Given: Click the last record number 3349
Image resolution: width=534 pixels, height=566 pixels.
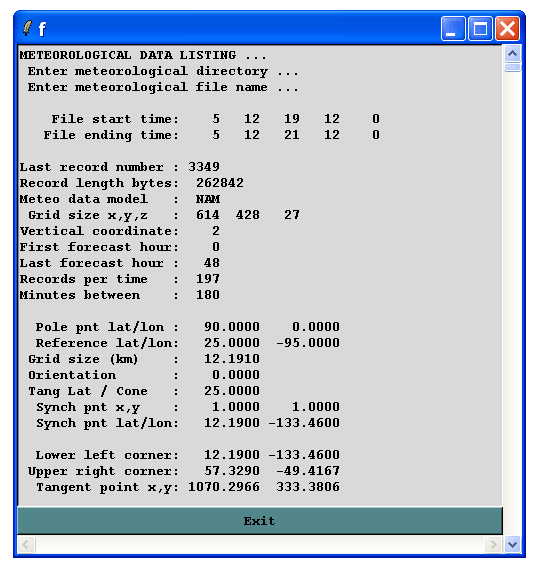Looking at the screenshot, I should tap(204, 167).
